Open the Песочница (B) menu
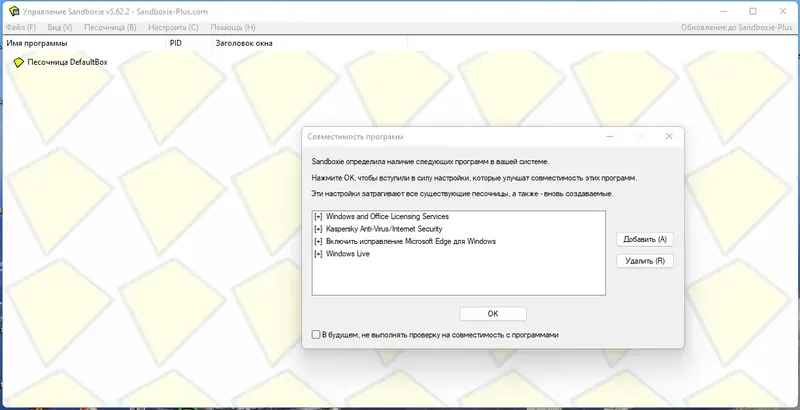800x410 pixels. tap(110, 28)
